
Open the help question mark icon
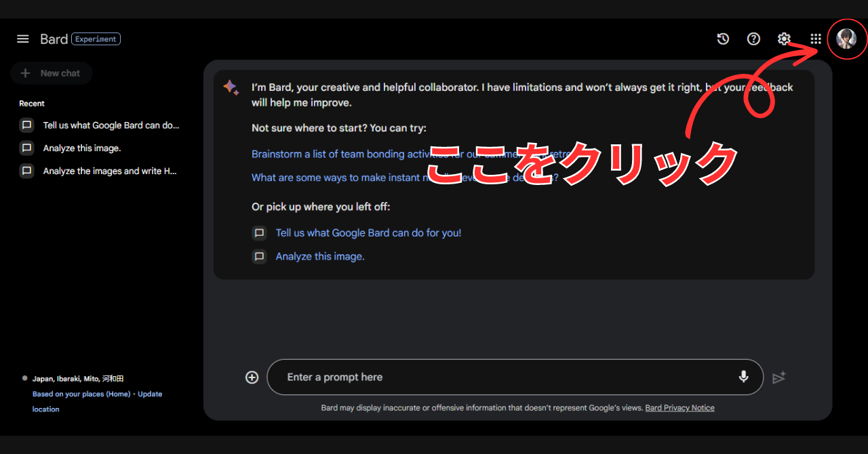pyautogui.click(x=753, y=39)
